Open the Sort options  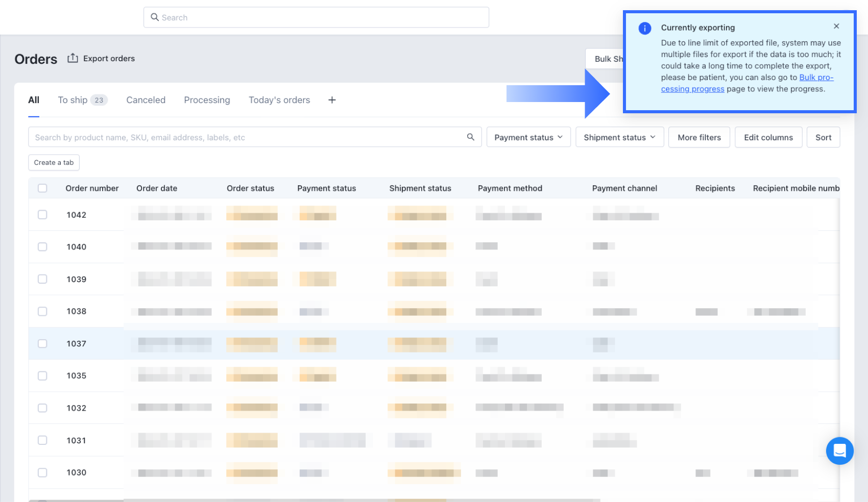(x=823, y=137)
